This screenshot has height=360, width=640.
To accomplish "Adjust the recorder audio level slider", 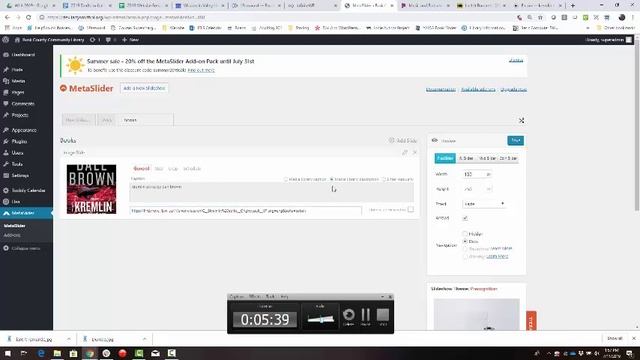I will pyautogui.click(x=321, y=319).
